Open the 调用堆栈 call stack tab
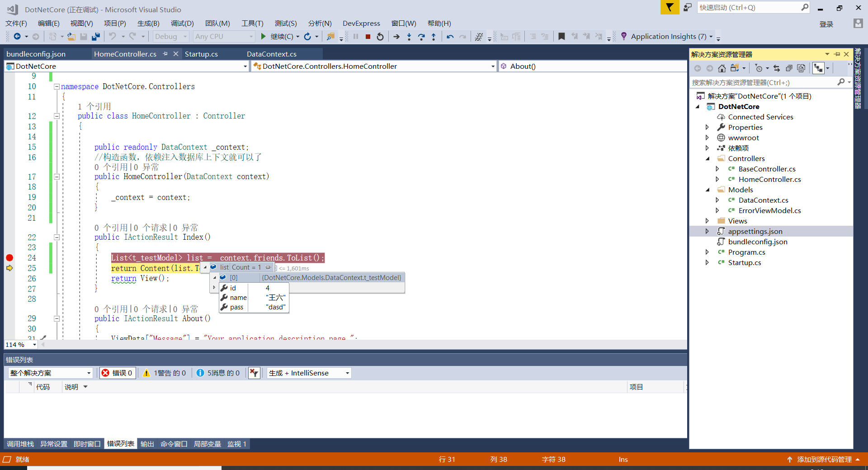 (20, 444)
